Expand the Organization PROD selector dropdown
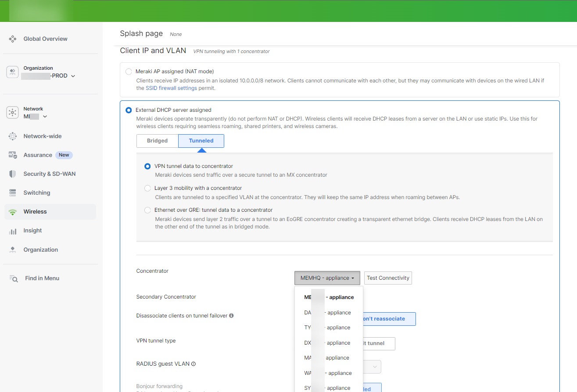This screenshot has width=577, height=392. tap(73, 76)
